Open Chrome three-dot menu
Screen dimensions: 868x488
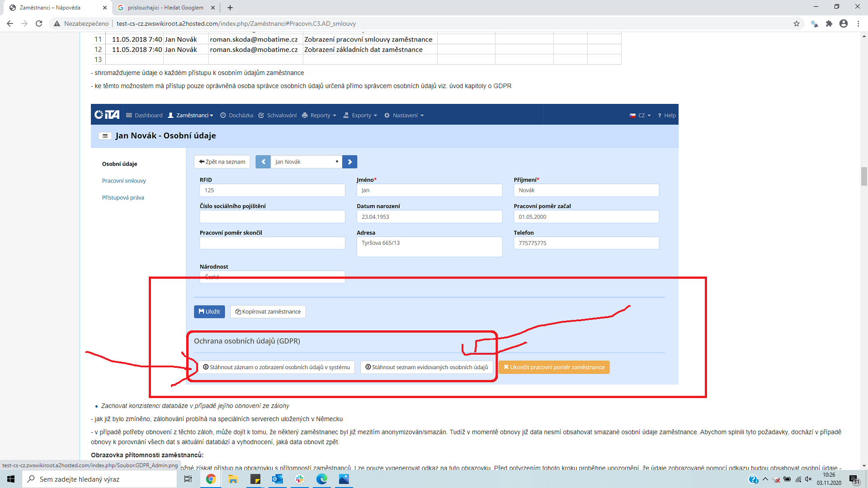[858, 23]
